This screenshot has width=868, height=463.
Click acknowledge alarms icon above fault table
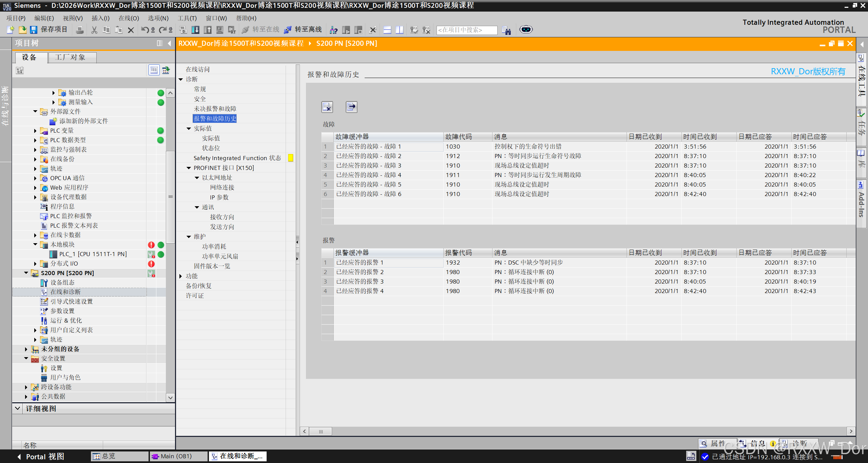click(327, 107)
